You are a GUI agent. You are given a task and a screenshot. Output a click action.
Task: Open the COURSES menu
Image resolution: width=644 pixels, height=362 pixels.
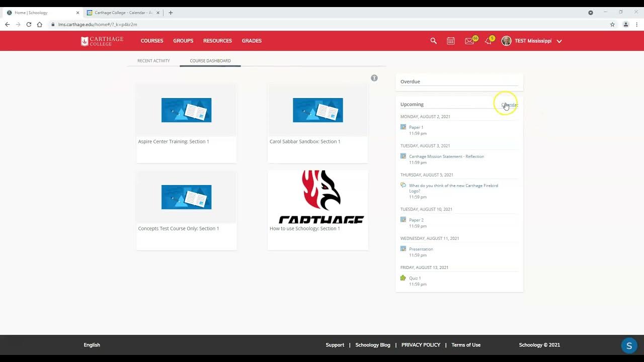pyautogui.click(x=152, y=41)
